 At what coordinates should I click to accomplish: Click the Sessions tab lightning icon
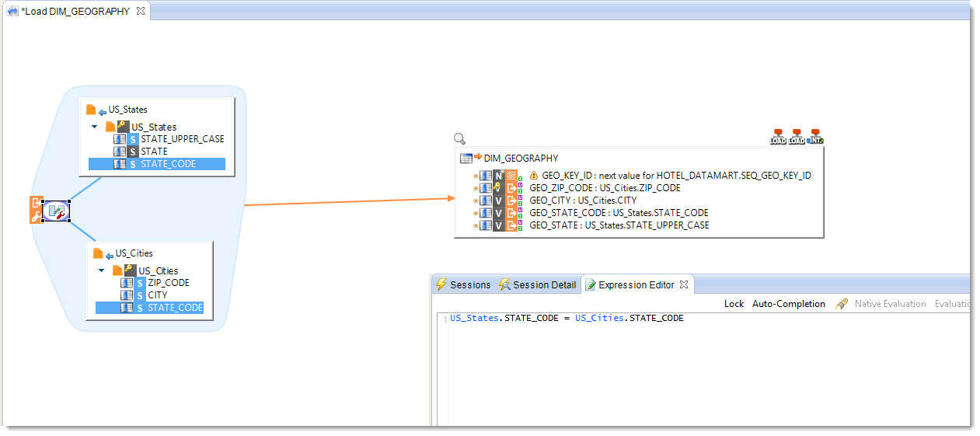tap(441, 284)
